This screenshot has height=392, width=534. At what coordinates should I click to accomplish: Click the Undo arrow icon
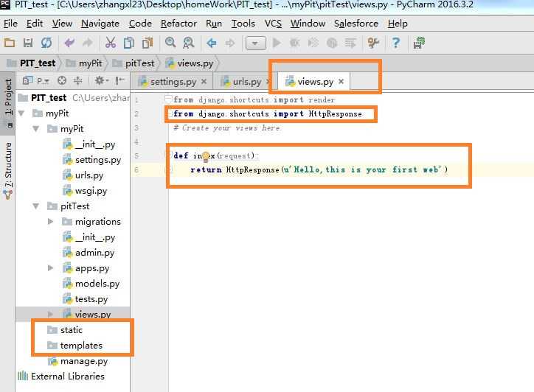(x=69, y=43)
